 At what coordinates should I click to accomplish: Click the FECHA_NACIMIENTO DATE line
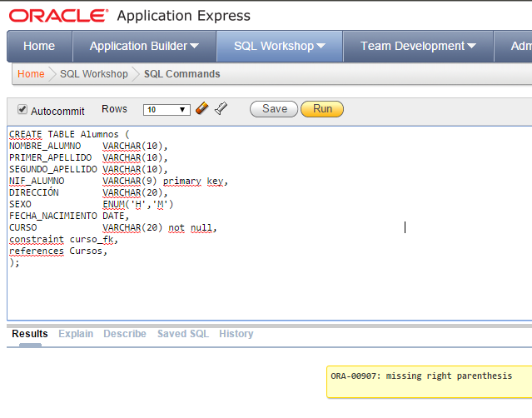coord(69,216)
